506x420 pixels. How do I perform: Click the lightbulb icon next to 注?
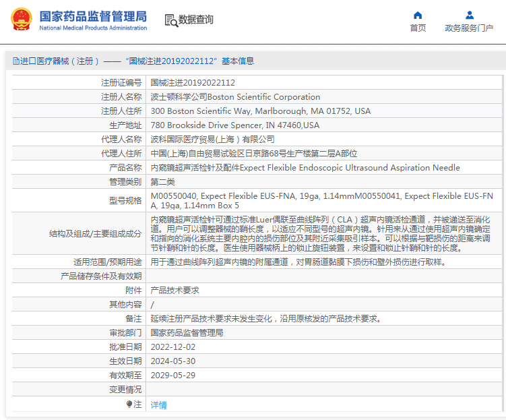click(x=129, y=404)
